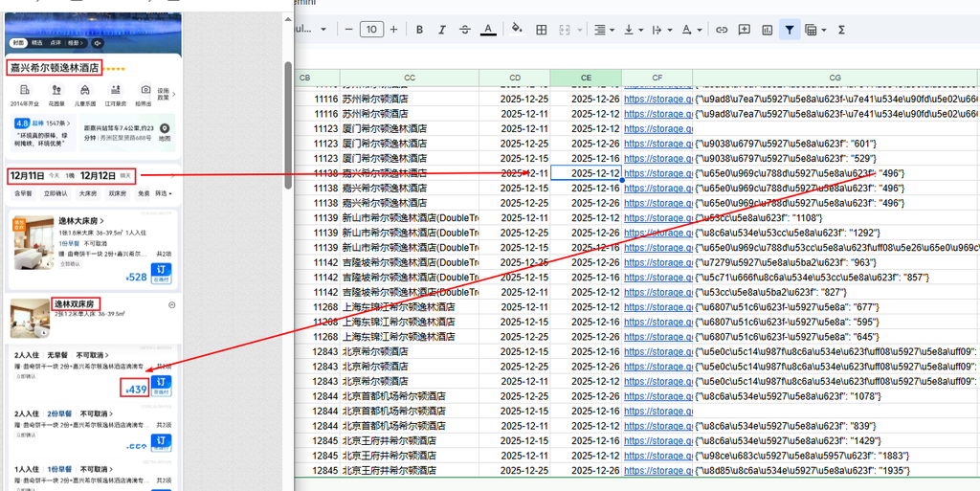Select column header CC
Image resolution: width=980 pixels, height=491 pixels.
[x=410, y=78]
